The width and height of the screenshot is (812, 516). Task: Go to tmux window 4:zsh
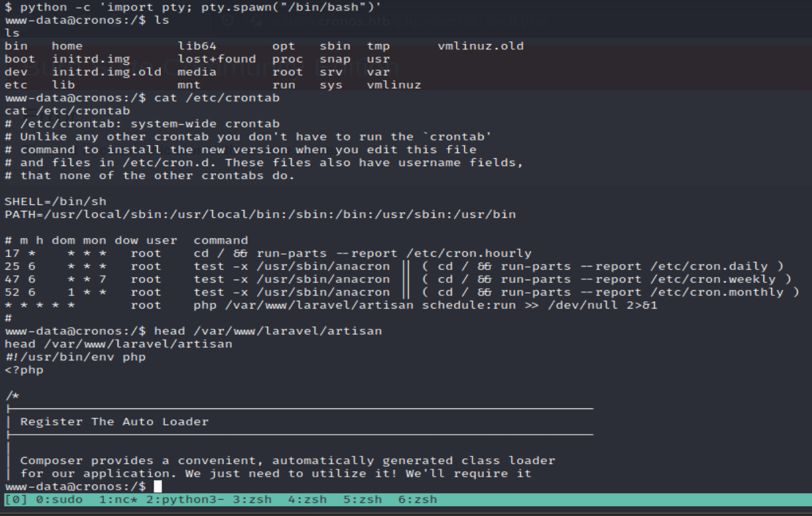point(307,500)
